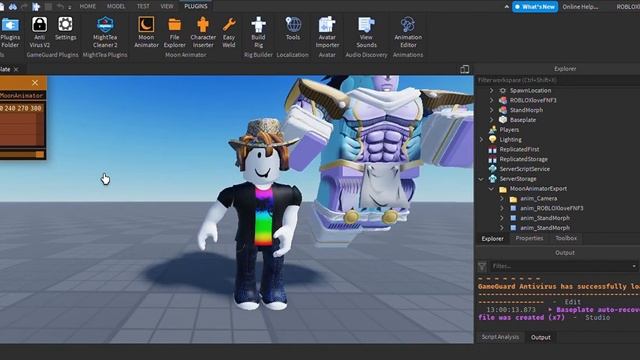Select ReplicatedFirst service
Viewport: 640px width, 360px height.
click(519, 149)
